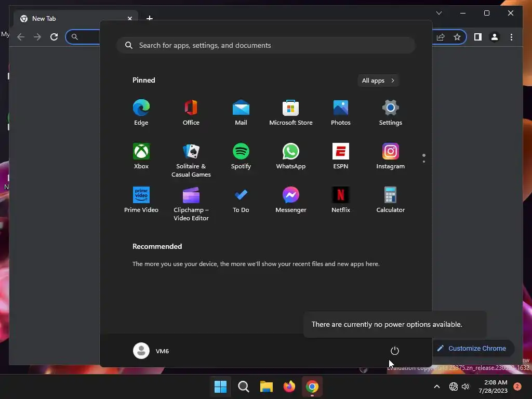
Task: Open the network status tray icon
Action: [x=453, y=387]
